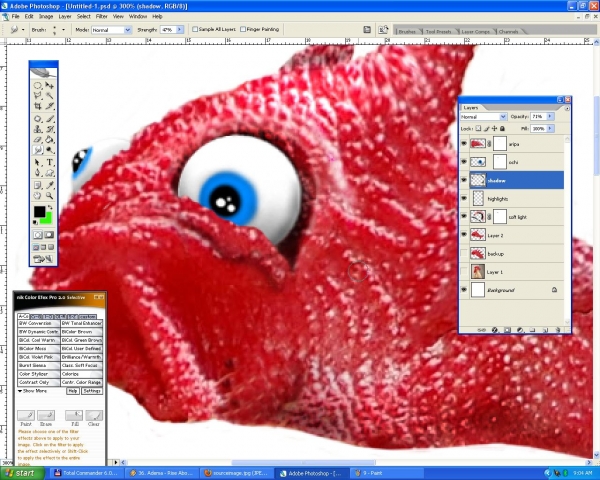Select the Smudge tool in toolbox

38,150
